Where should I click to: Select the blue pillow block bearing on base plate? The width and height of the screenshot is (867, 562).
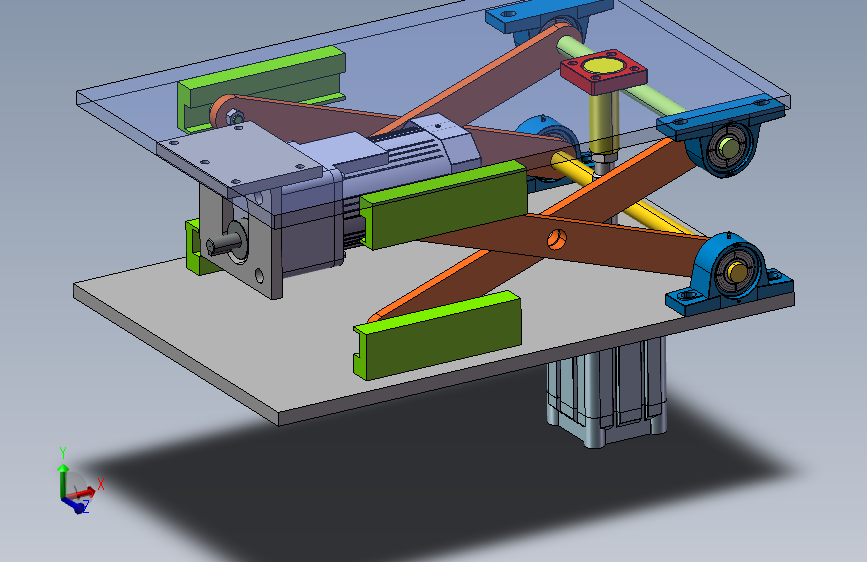point(730,276)
